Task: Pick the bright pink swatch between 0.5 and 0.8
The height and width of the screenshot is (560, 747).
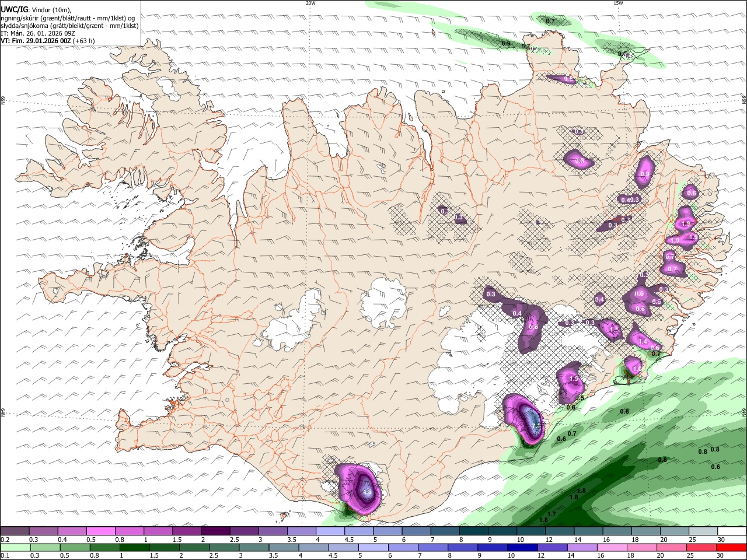Action: pyautogui.click(x=101, y=531)
